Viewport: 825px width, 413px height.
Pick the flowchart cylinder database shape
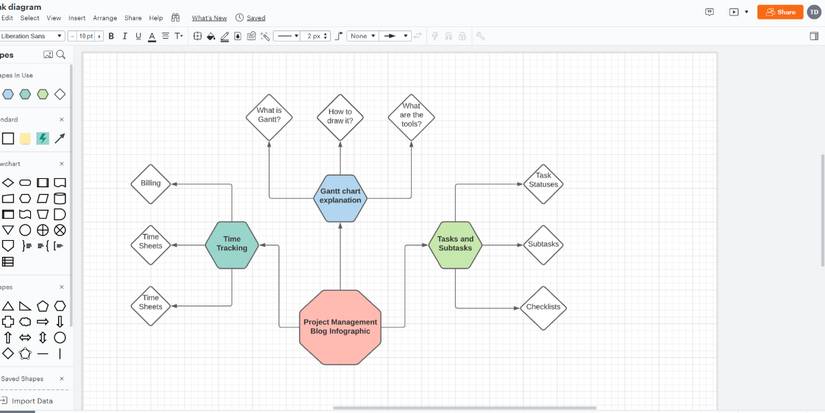tap(60, 198)
